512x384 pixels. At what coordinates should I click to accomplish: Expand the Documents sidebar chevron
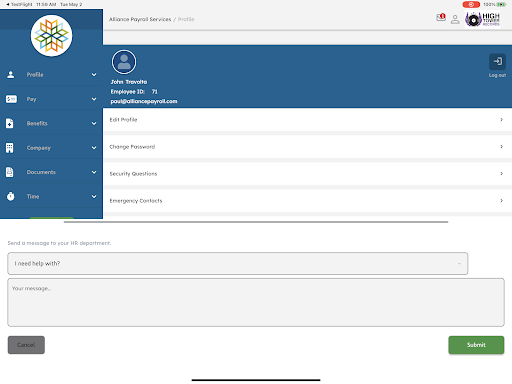click(94, 172)
